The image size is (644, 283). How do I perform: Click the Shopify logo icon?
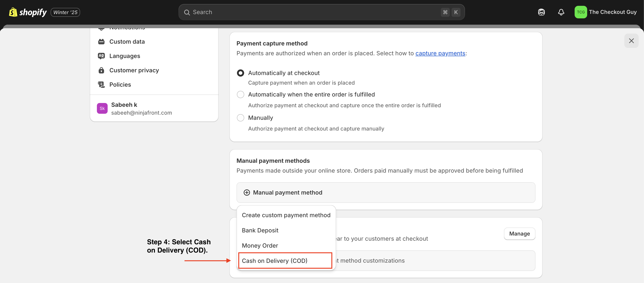(x=13, y=12)
